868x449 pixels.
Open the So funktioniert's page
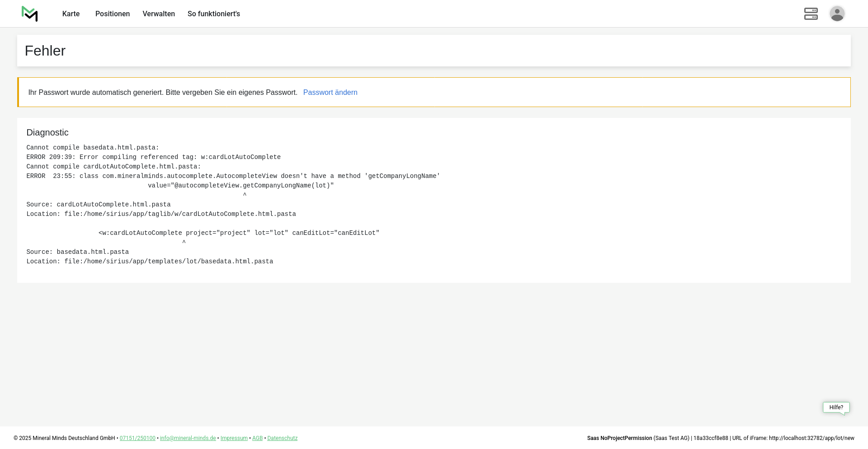[x=214, y=14]
